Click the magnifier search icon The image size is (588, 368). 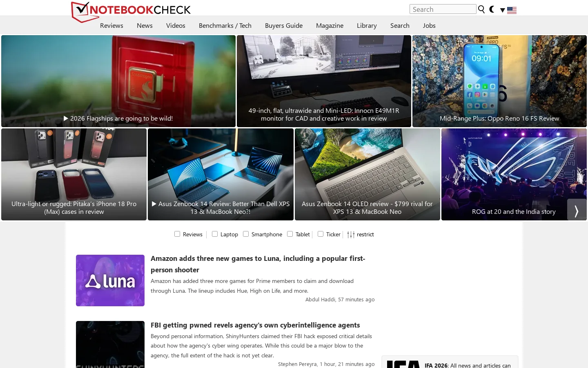pos(481,9)
